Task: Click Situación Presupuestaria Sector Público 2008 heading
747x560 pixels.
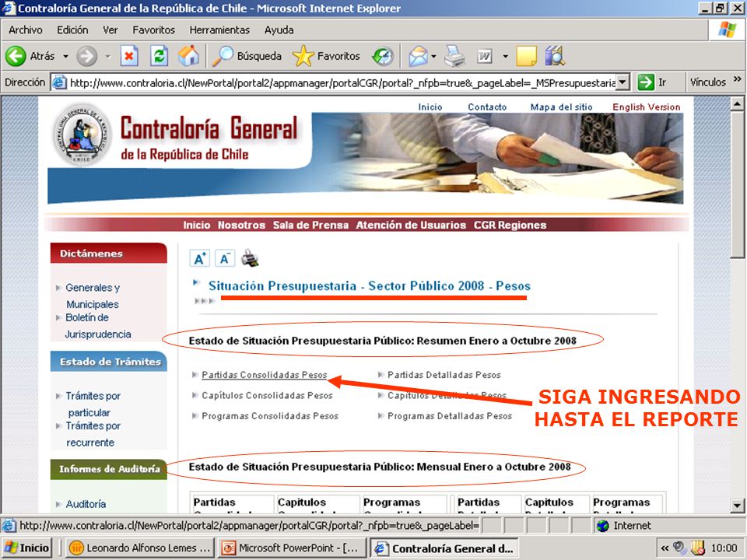Action: click(x=369, y=285)
